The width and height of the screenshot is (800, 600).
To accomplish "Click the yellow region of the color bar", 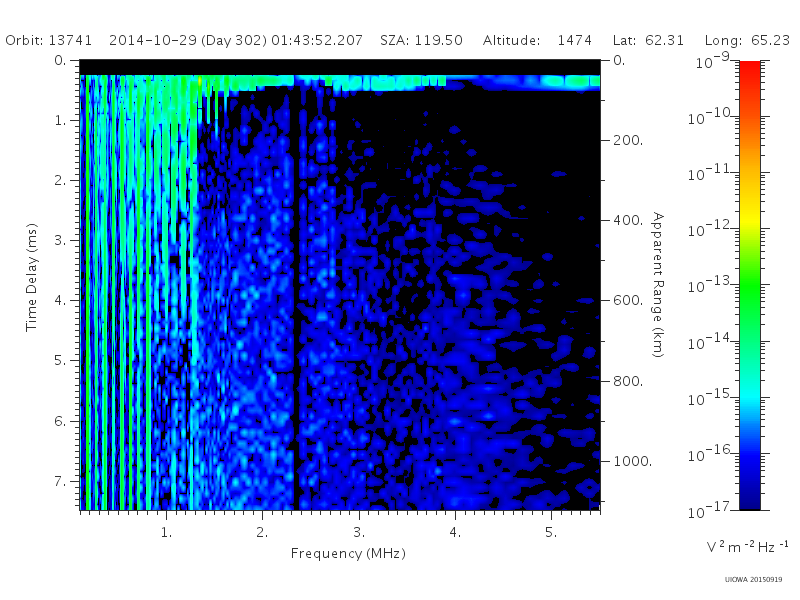I will 750,217.
